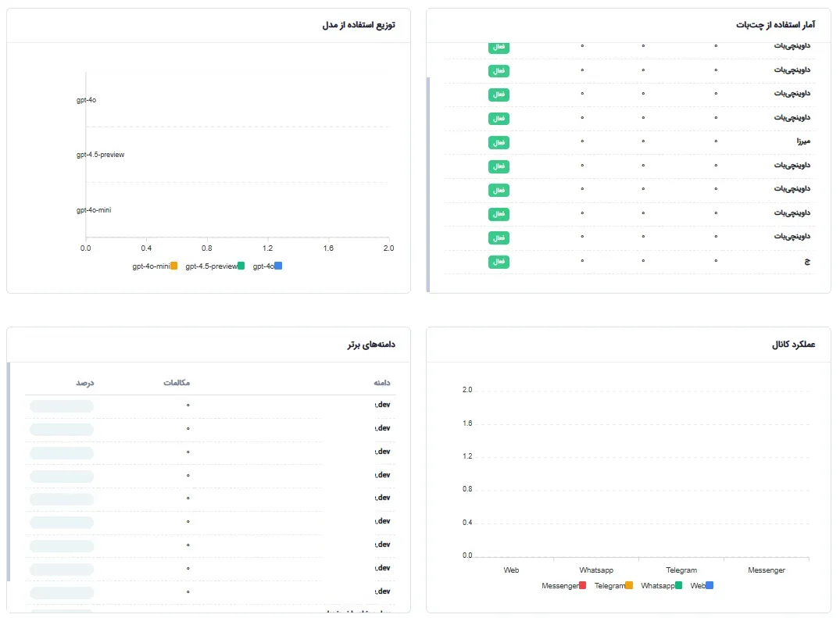Click the فعال status badge in the میرزا row
The height and width of the screenshot is (618, 840).
click(x=499, y=142)
